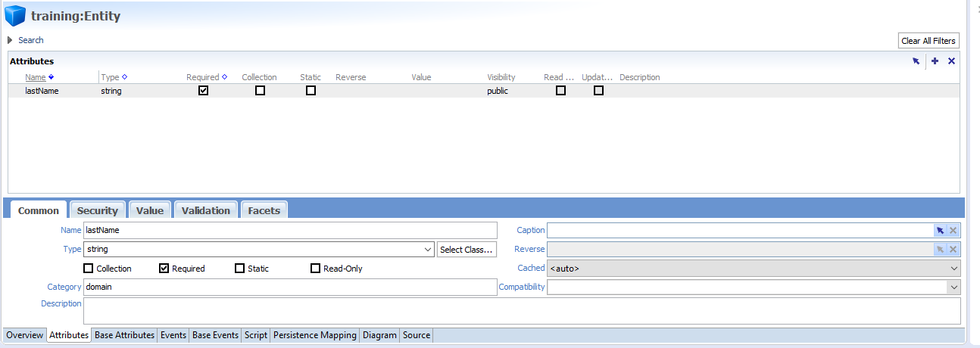980x348 pixels.
Task: Expand the Search section
Action: click(x=11, y=40)
